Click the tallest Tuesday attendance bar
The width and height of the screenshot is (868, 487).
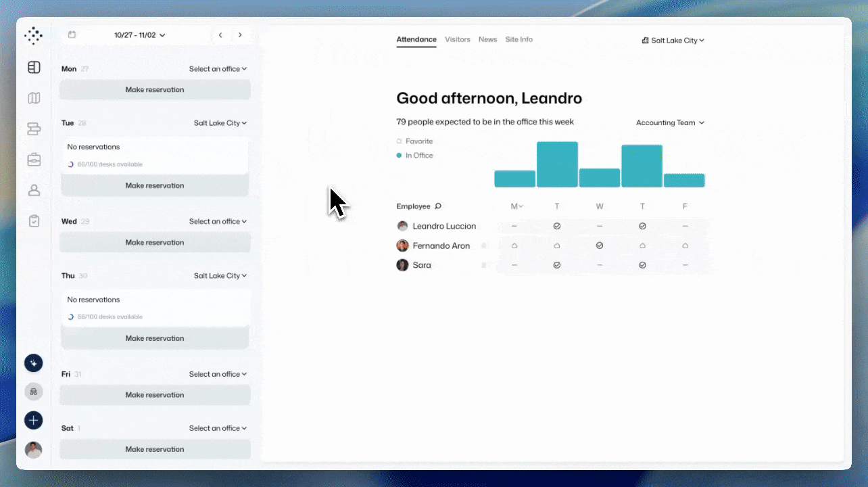(557, 164)
